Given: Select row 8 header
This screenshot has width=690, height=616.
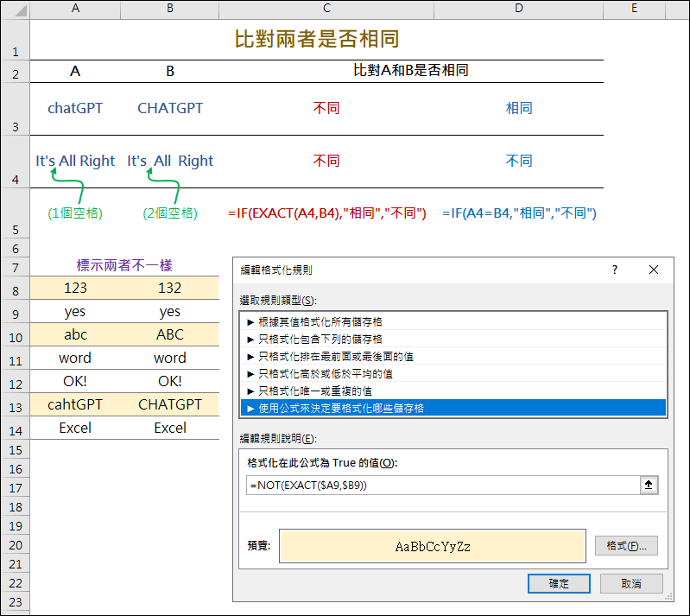Looking at the screenshot, I should (15, 289).
